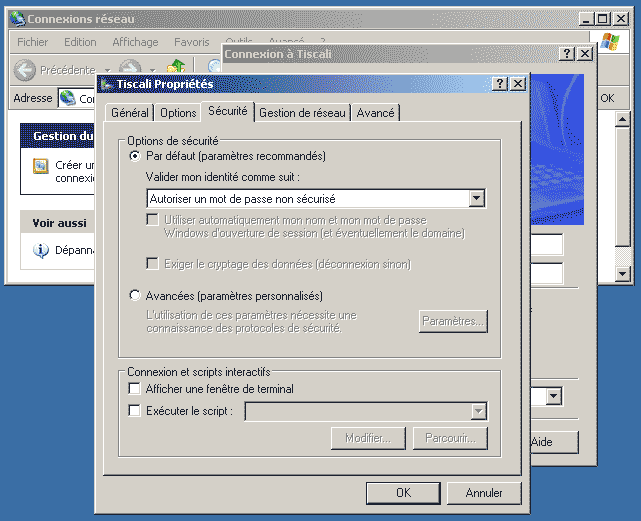Click the up-folder toolbar icon
Viewport: 641px width, 521px height.
[x=176, y=67]
